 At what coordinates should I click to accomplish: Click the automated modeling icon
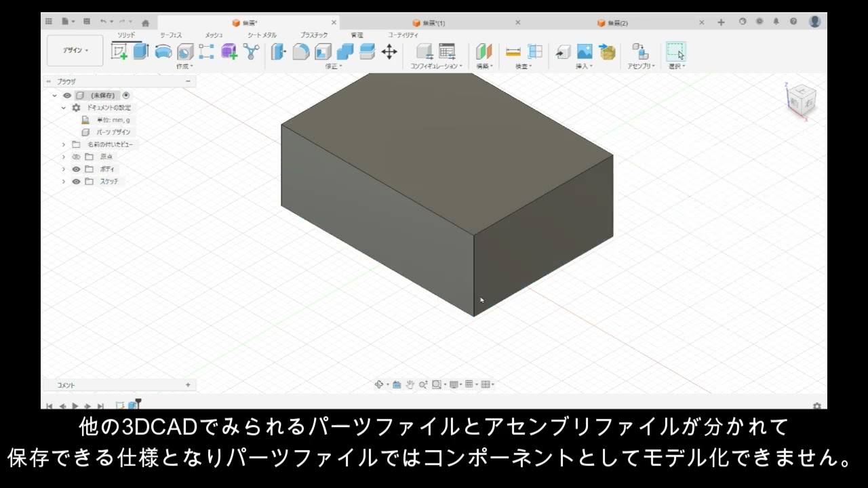252,52
